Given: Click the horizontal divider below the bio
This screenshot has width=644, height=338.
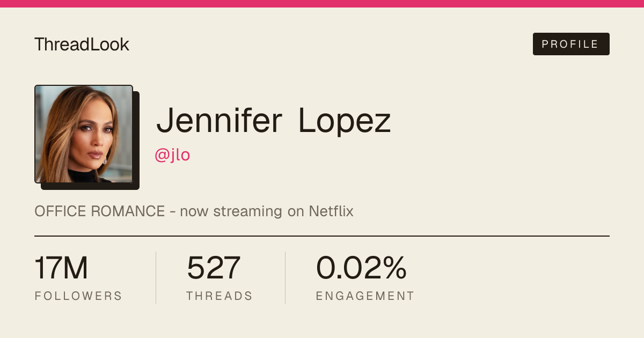Looking at the screenshot, I should point(322,236).
